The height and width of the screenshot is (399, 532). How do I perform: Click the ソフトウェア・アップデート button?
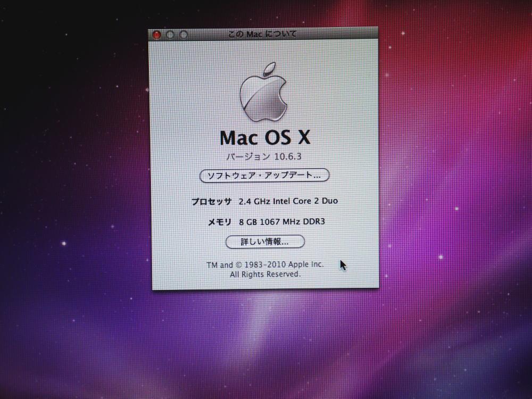tap(264, 176)
